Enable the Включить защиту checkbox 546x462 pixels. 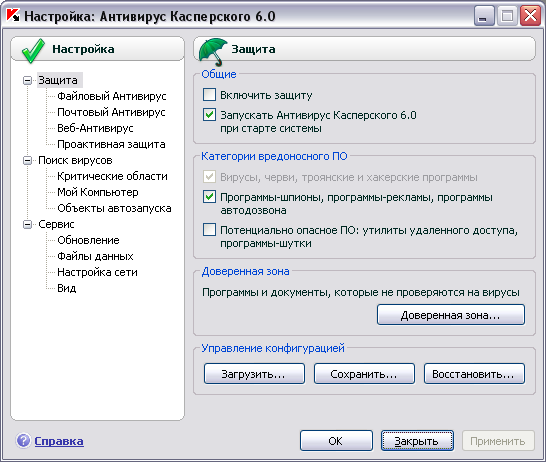pos(209,94)
